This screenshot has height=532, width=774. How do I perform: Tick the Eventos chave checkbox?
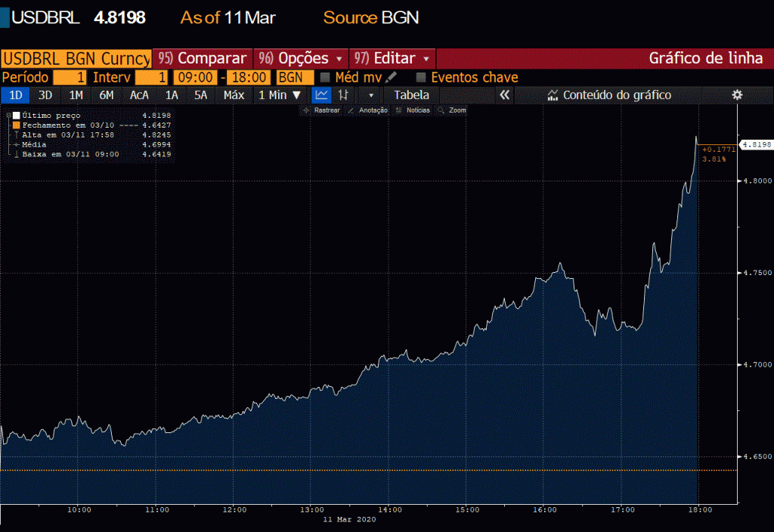tap(422, 78)
